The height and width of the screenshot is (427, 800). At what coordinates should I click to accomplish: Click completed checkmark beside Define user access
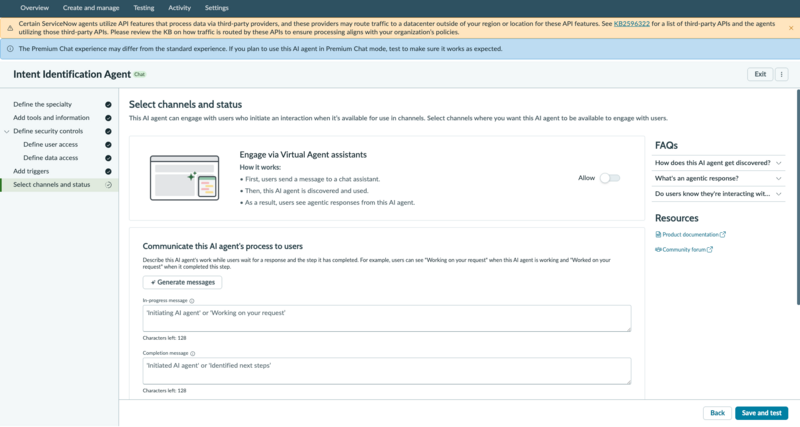tap(108, 145)
